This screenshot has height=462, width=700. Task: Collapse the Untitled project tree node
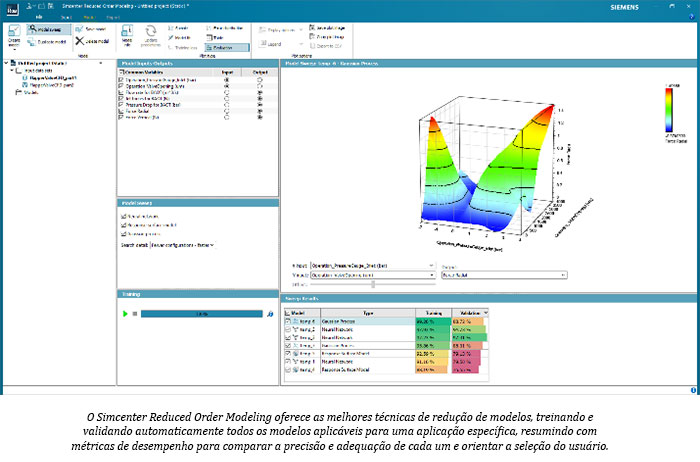pyautogui.click(x=6, y=63)
